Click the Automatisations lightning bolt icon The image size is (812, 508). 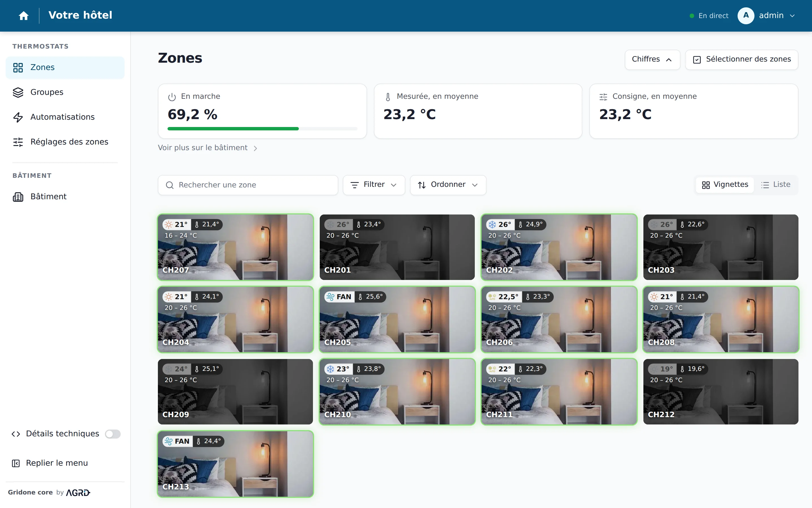pos(18,117)
